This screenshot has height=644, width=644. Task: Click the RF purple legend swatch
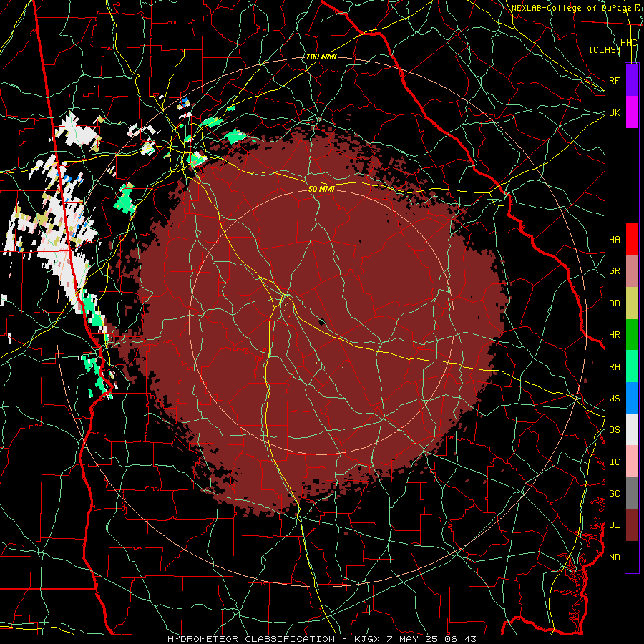632,80
